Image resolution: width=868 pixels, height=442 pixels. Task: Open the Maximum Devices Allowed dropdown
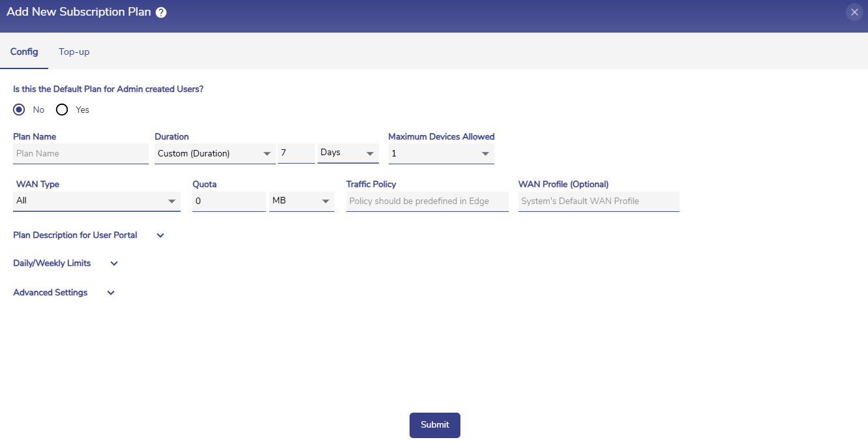441,153
